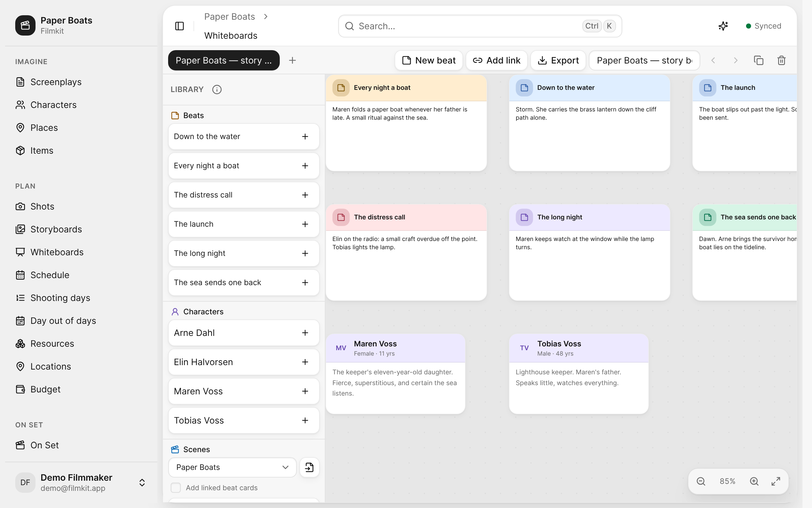Add 'The distress call' beat to board
The width and height of the screenshot is (812, 508).
tap(305, 195)
